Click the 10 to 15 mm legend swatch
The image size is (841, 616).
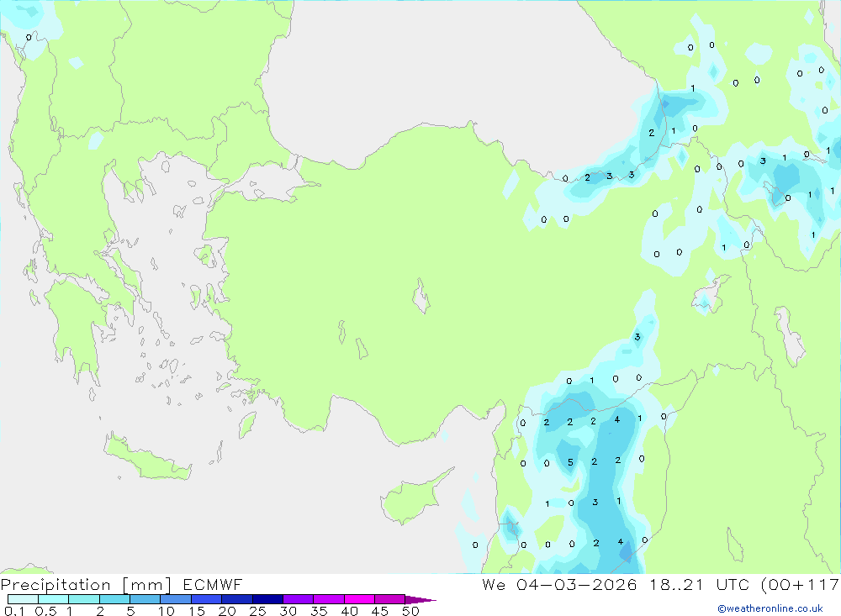[176, 599]
